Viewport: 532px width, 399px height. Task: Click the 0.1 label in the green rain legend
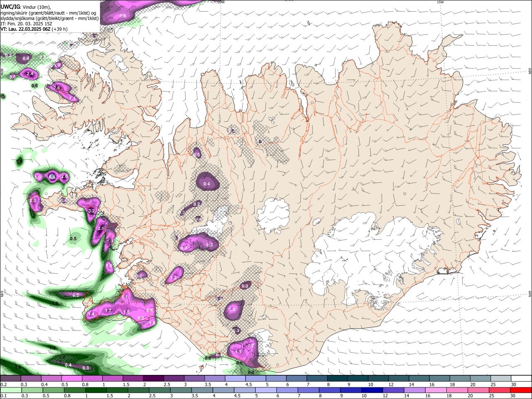coord(3,396)
